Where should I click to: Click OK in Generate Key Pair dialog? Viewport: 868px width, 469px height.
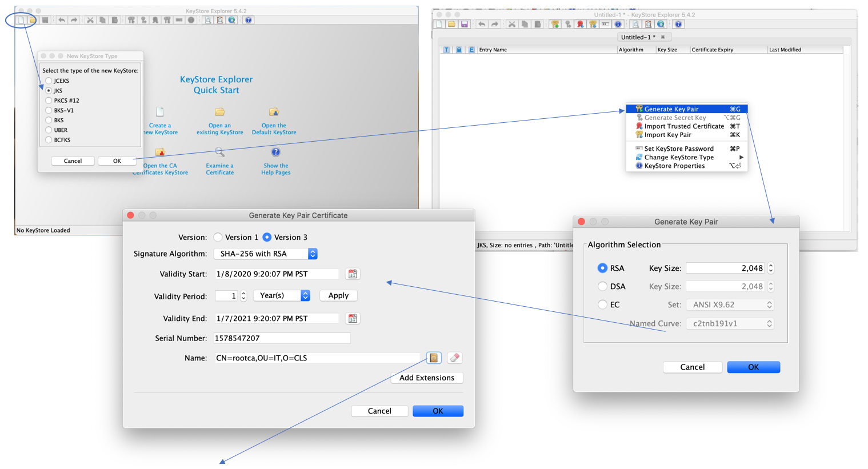pos(753,367)
